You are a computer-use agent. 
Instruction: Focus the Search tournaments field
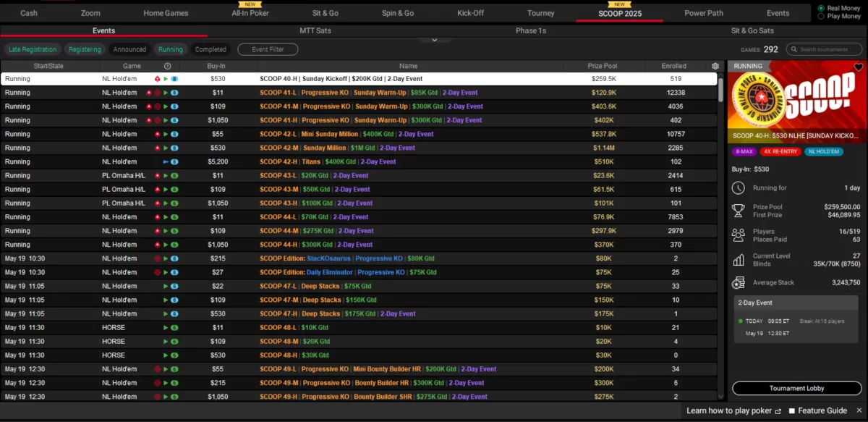[825, 49]
